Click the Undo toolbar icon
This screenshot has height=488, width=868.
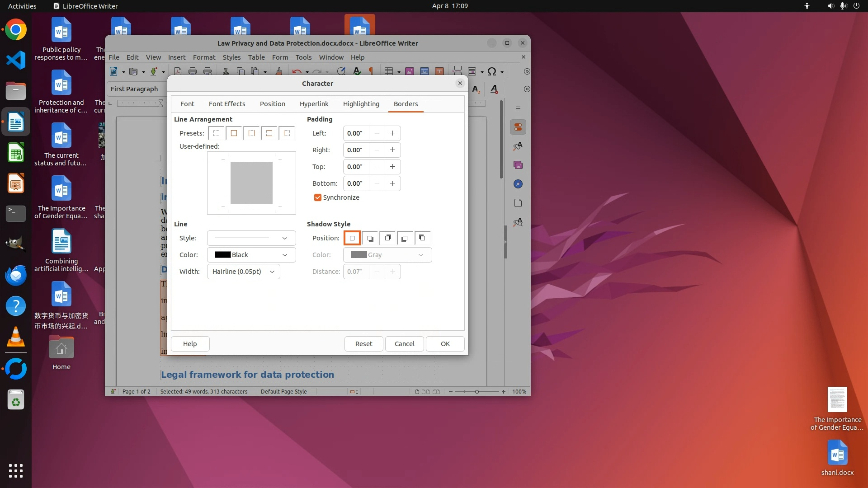(297, 71)
